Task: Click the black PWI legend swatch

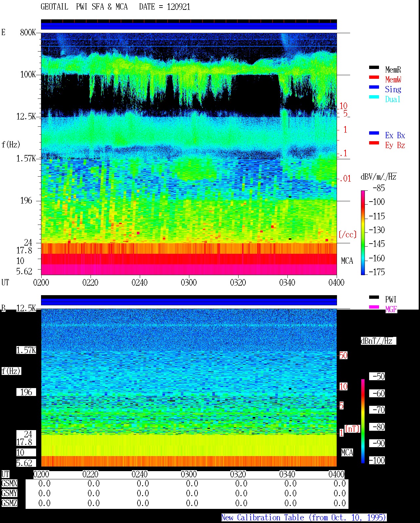Action: click(374, 297)
